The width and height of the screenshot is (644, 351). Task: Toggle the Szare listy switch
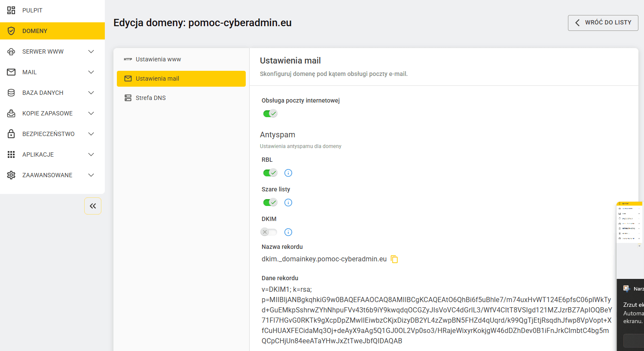(270, 203)
